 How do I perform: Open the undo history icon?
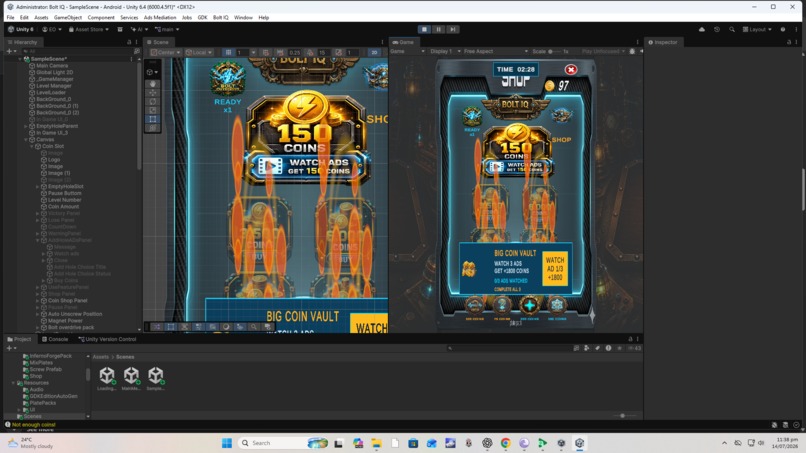717,29
